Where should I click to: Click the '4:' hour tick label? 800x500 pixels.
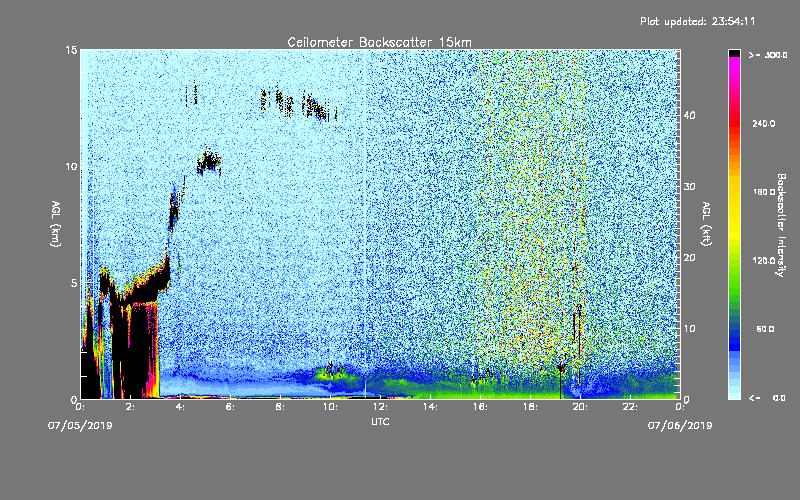(x=181, y=407)
